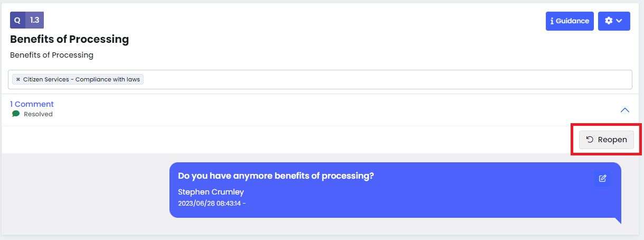Click the comment timestamp 2023/06/28 08:43:14

[x=210, y=203]
